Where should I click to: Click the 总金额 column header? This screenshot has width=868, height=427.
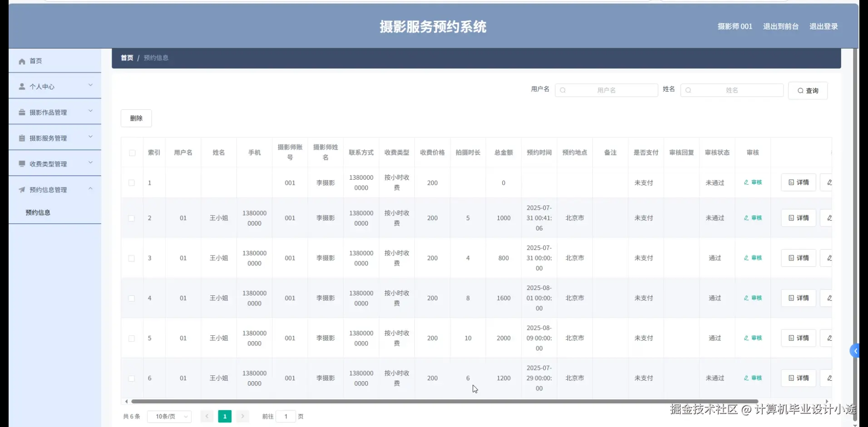[x=503, y=152]
